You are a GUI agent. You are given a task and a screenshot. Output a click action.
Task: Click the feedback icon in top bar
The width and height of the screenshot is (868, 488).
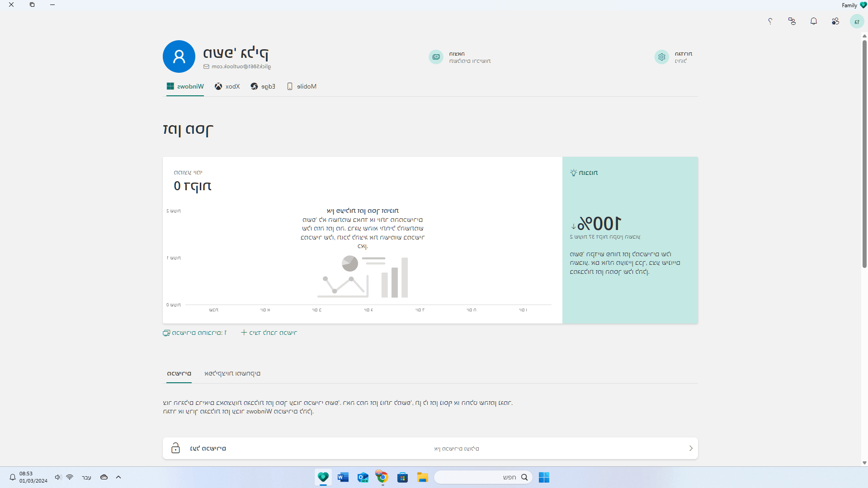792,21
